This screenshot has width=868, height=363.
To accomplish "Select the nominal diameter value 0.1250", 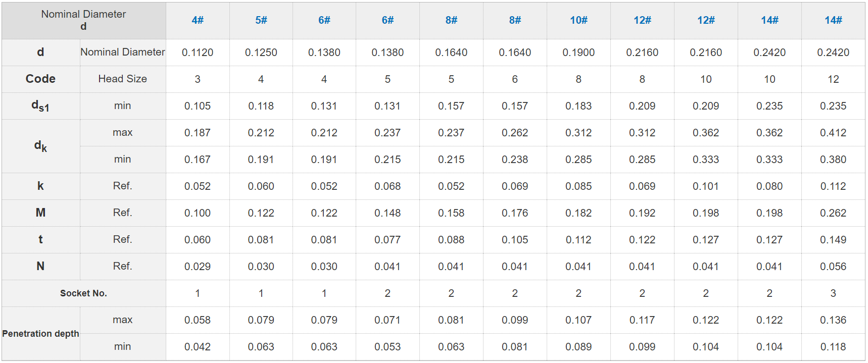I will click(x=261, y=53).
